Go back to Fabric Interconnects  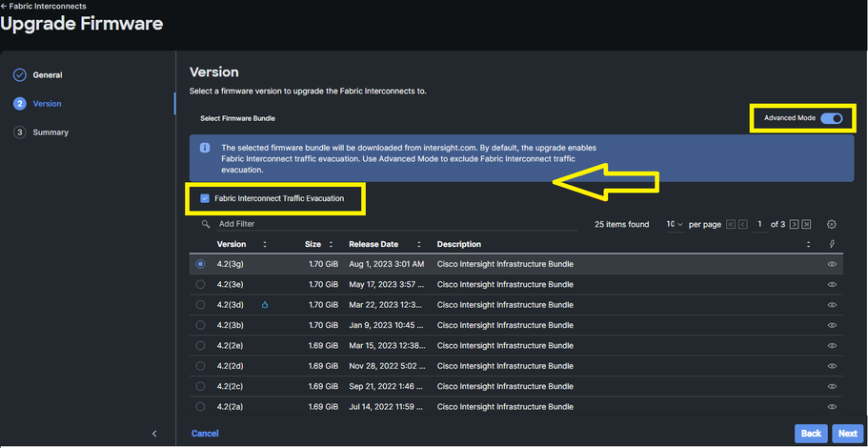pyautogui.click(x=43, y=6)
